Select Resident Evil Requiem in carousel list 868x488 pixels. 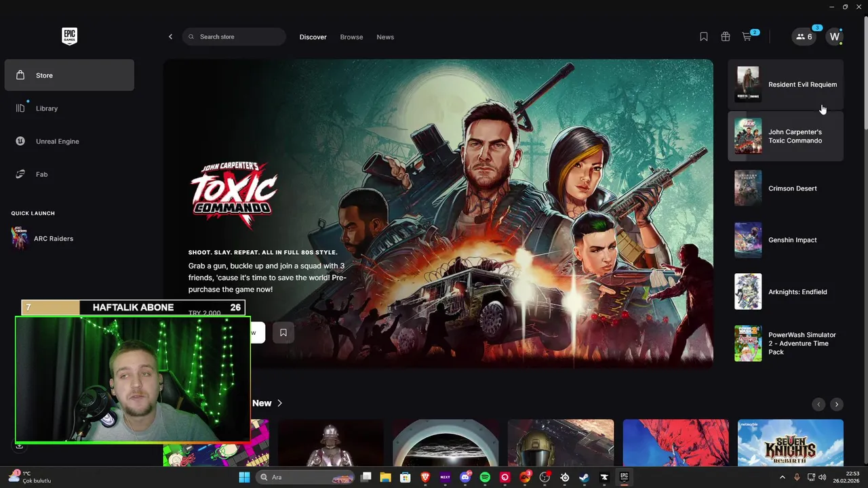[x=785, y=85]
